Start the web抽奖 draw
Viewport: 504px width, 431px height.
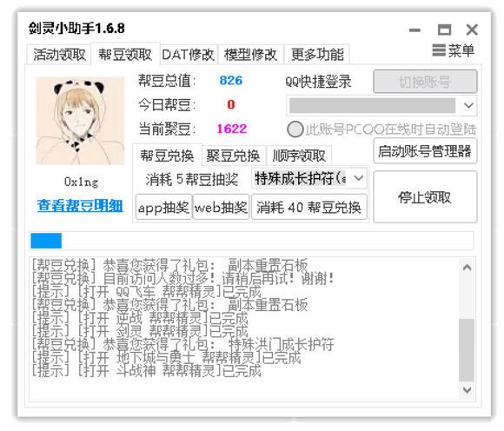(221, 208)
